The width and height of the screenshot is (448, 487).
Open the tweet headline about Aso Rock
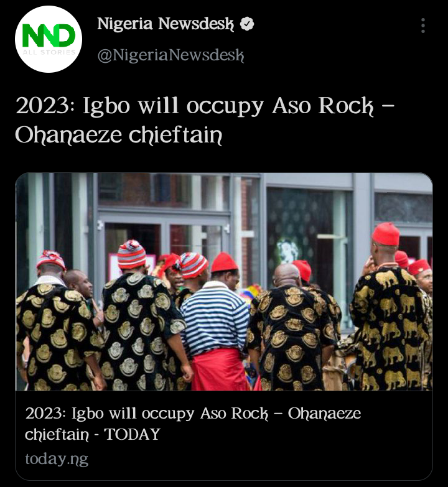point(205,120)
